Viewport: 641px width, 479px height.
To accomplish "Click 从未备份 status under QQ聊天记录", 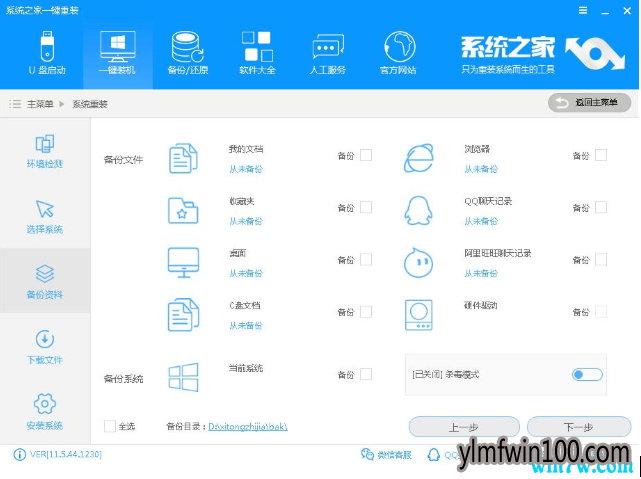I will [481, 221].
